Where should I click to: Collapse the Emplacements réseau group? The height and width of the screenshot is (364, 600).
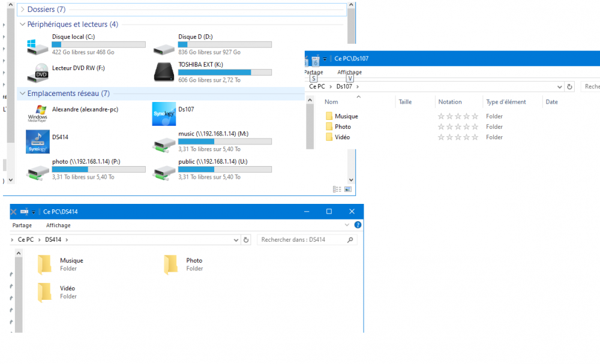pos(23,94)
